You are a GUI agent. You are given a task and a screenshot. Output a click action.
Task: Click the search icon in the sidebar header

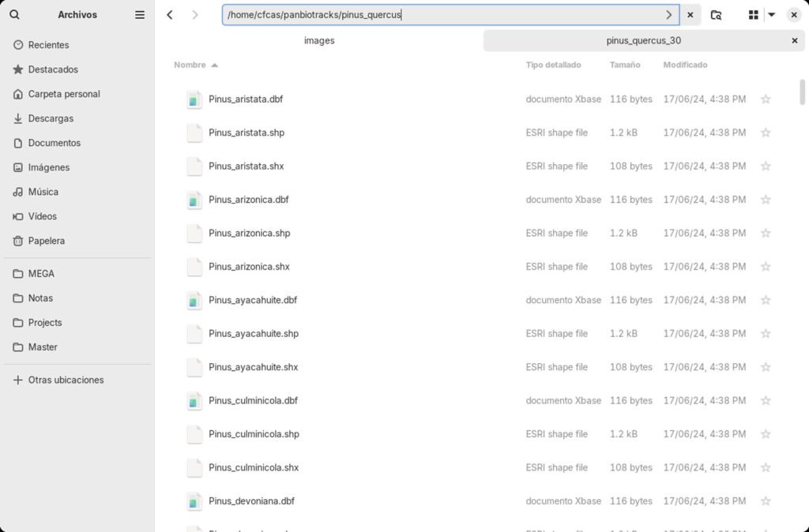pos(14,15)
